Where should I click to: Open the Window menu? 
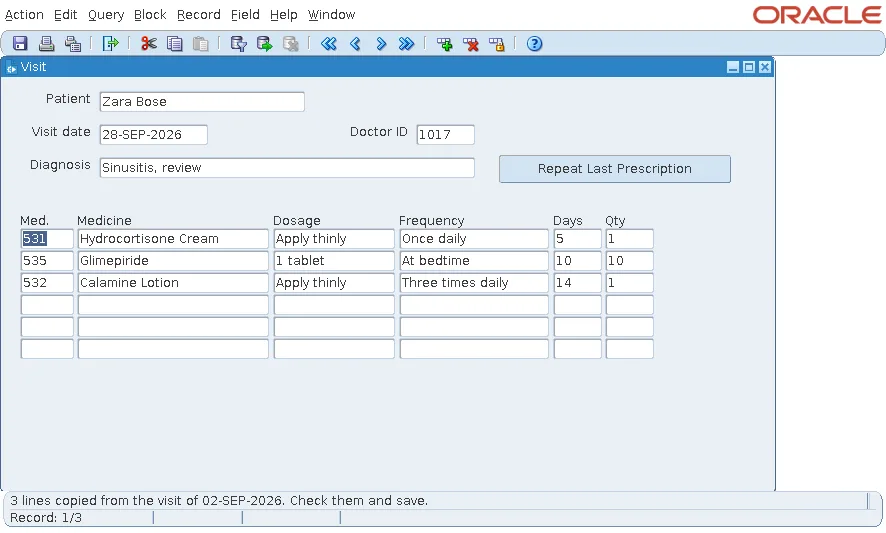pyautogui.click(x=332, y=15)
